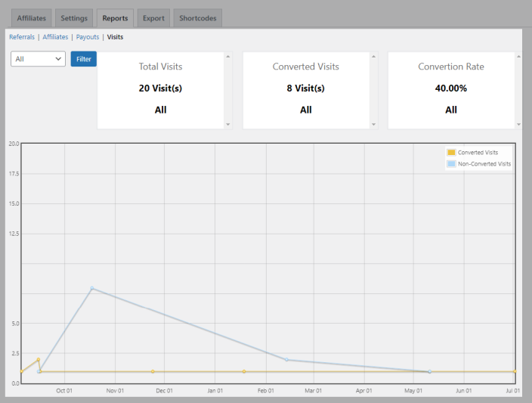Click Total Visits card scroll-up arrow
The width and height of the screenshot is (532, 403).
coord(228,56)
